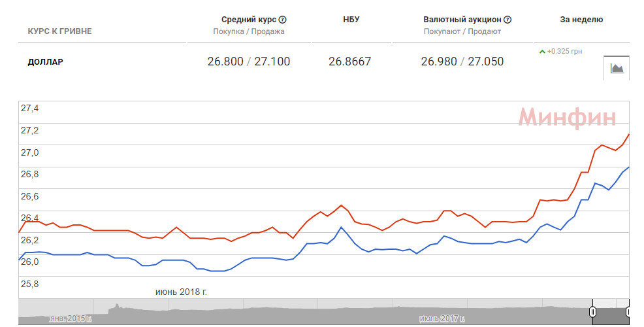Click янв. 2015 г. in the timeline overview
644x327 pixels.
click(x=70, y=318)
